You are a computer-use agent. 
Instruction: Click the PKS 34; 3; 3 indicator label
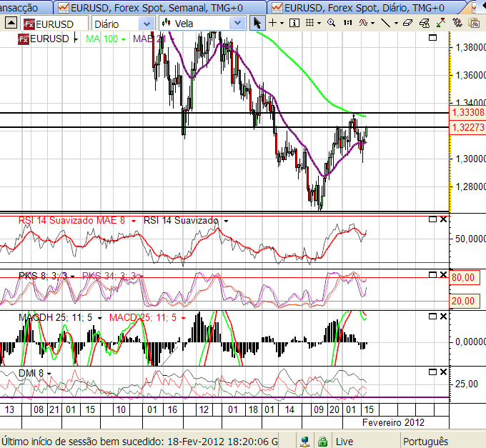pyautogui.click(x=109, y=275)
